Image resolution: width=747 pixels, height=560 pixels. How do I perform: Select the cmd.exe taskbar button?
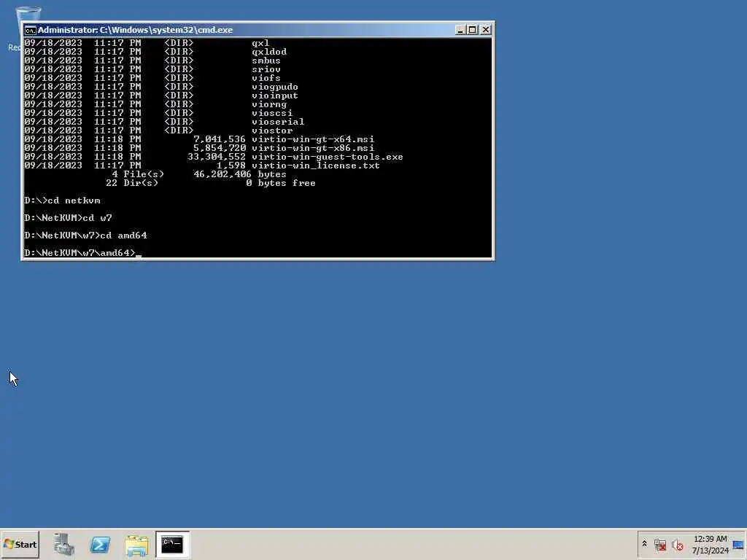tap(172, 544)
